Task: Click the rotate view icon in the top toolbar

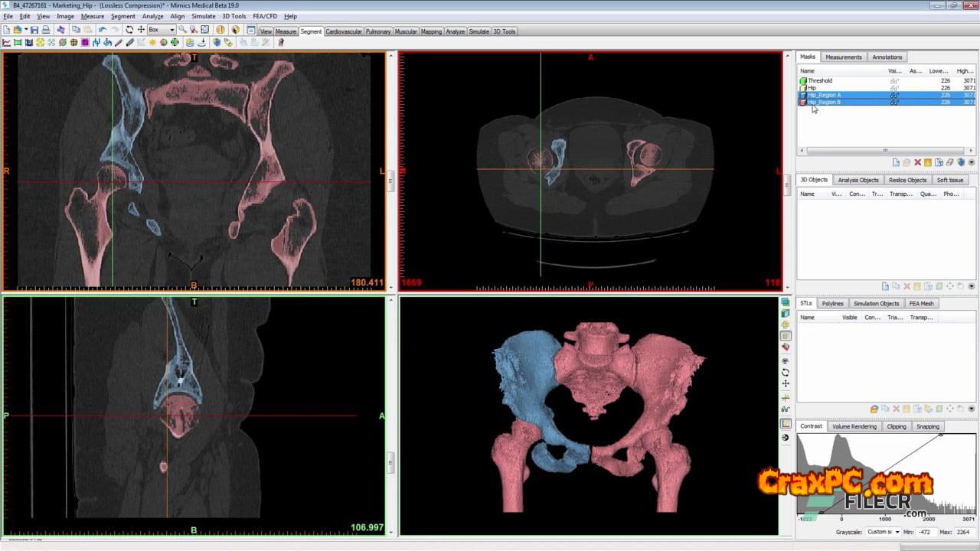Action: 129,30
